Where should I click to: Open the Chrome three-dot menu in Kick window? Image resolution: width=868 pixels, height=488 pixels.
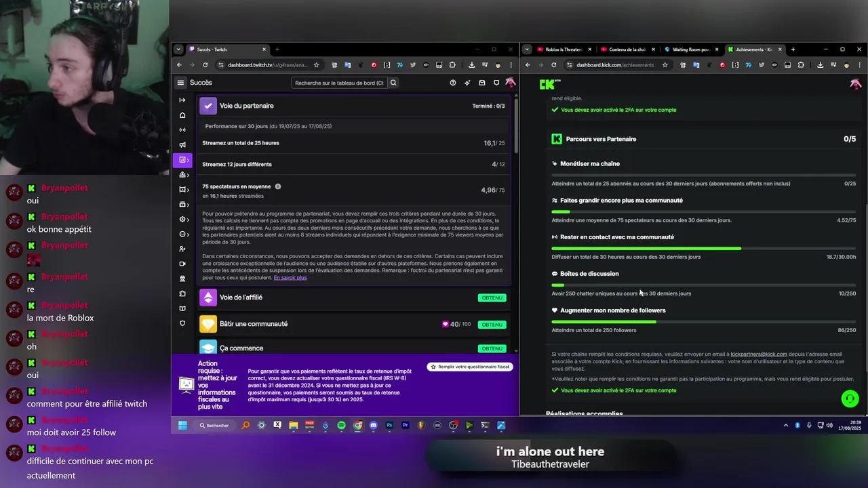tap(859, 65)
